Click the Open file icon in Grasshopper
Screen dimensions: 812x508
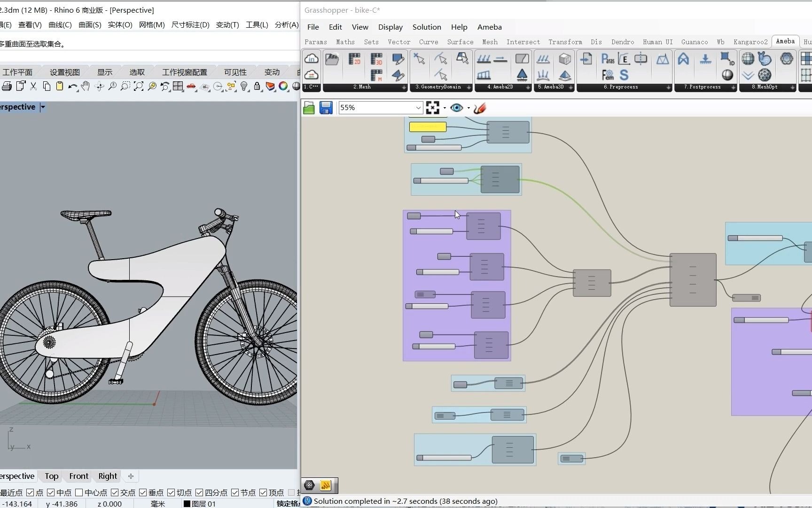point(309,108)
